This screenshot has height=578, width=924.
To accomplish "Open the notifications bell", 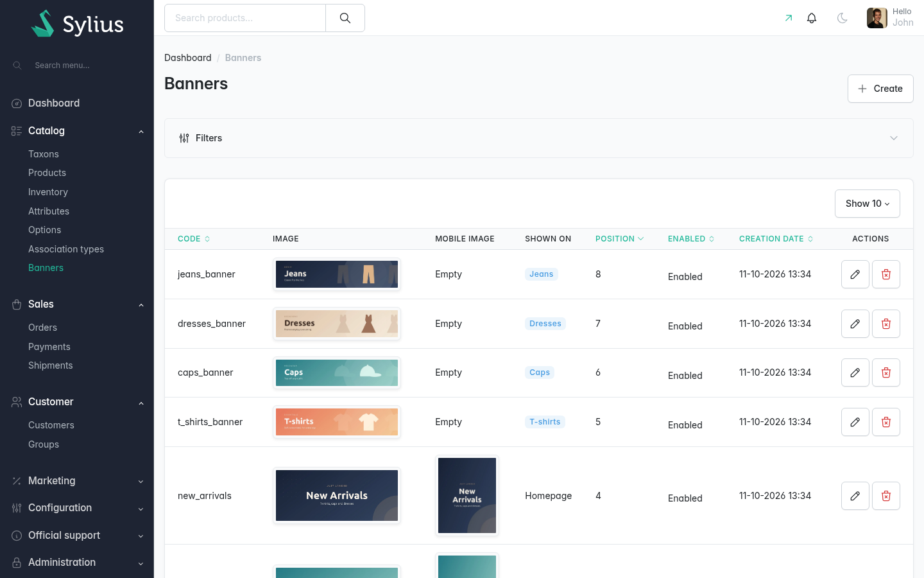I will click(812, 18).
